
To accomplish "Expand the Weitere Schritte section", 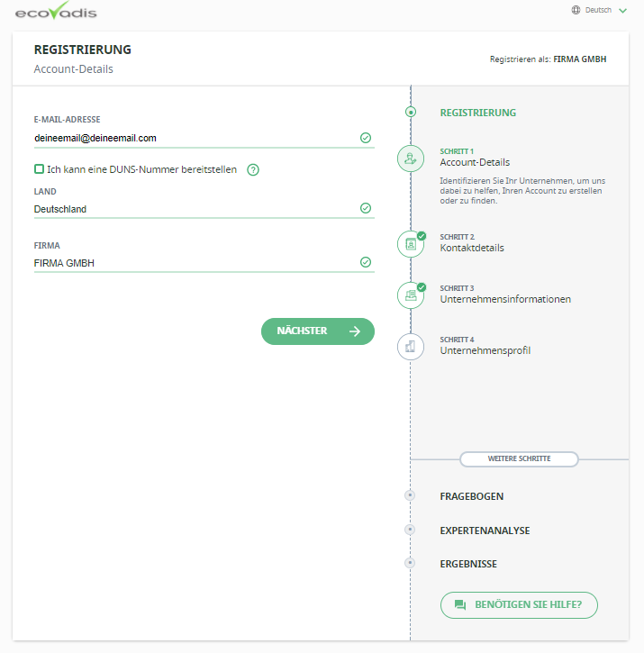I will point(519,458).
